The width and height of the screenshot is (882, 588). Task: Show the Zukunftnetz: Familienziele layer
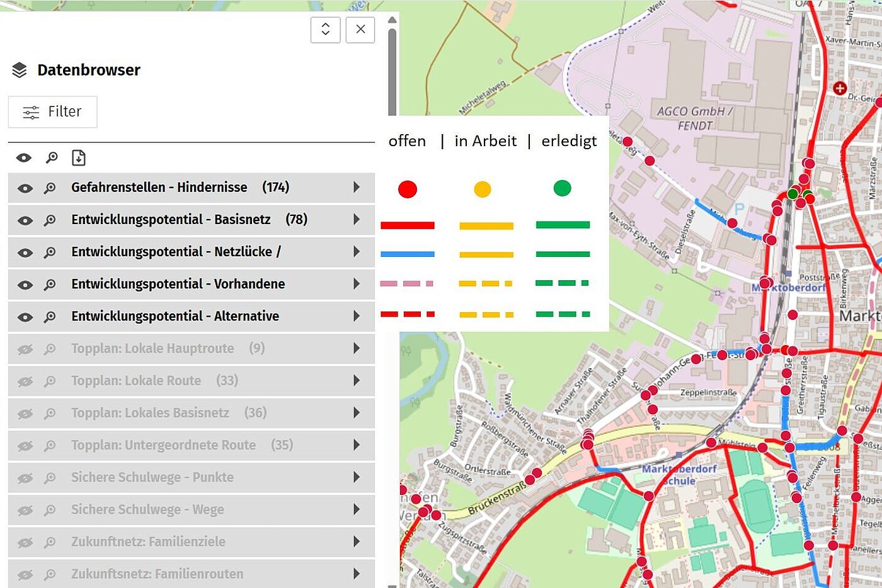coord(25,543)
